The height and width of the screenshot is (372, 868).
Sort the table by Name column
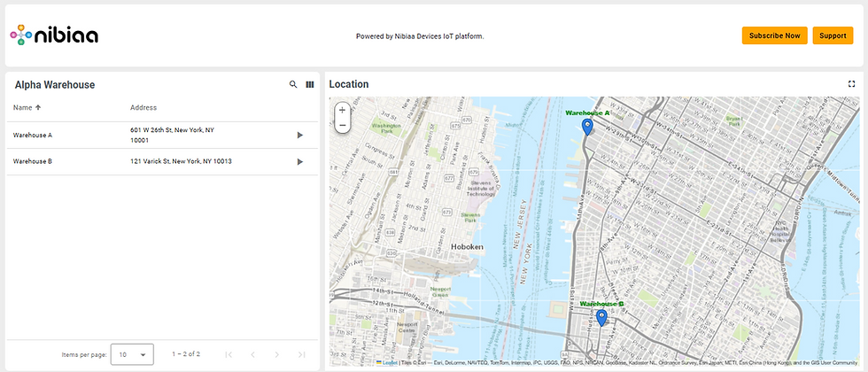click(x=23, y=107)
